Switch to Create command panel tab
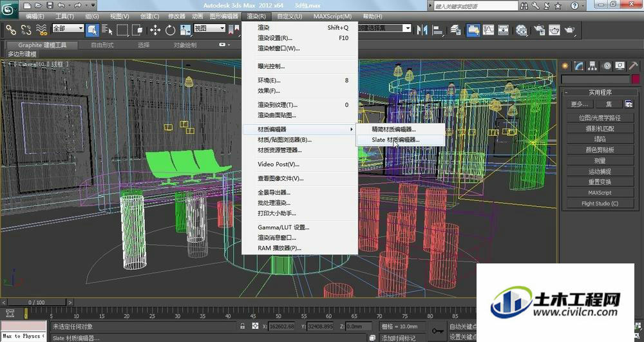The height and width of the screenshot is (342, 644). tap(565, 66)
